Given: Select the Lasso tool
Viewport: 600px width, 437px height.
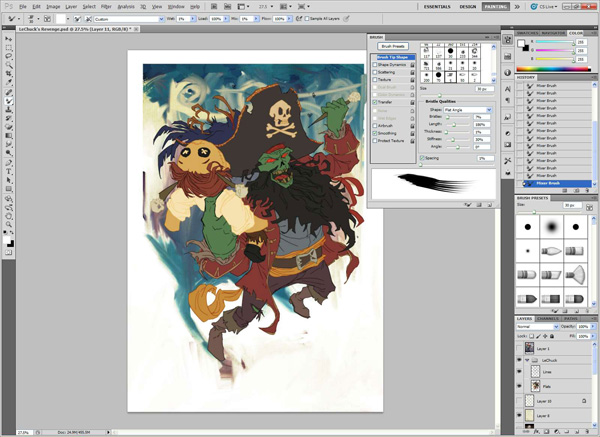Looking at the screenshot, I should pyautogui.click(x=8, y=56).
